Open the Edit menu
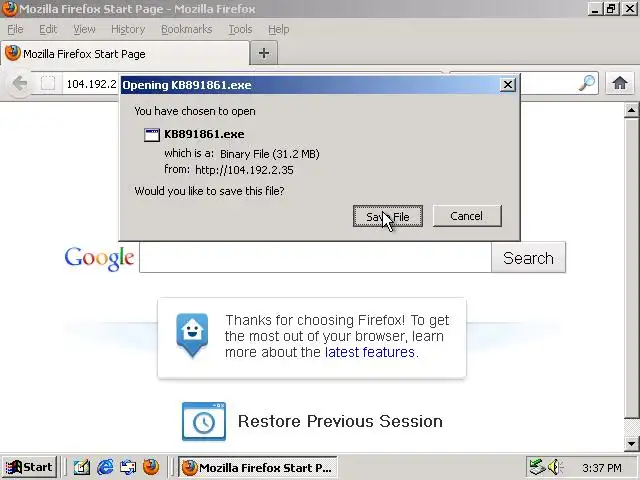This screenshot has width=640, height=480. (48, 29)
